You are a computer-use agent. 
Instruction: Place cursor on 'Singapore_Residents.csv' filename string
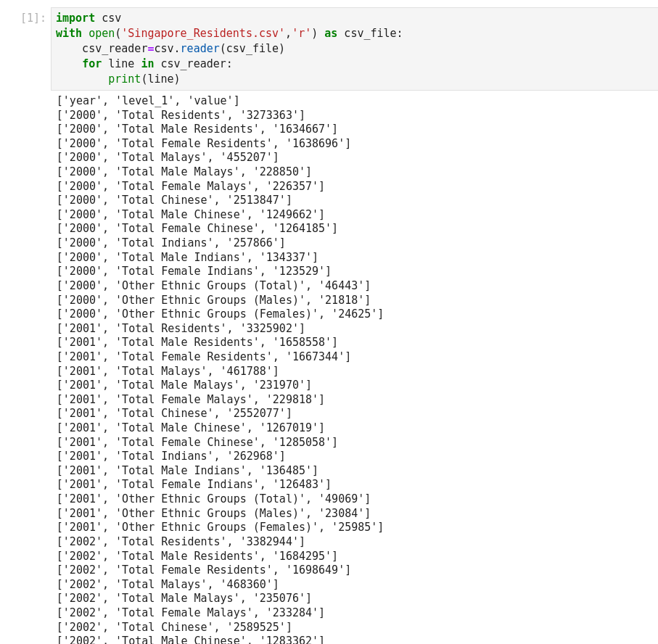point(202,33)
